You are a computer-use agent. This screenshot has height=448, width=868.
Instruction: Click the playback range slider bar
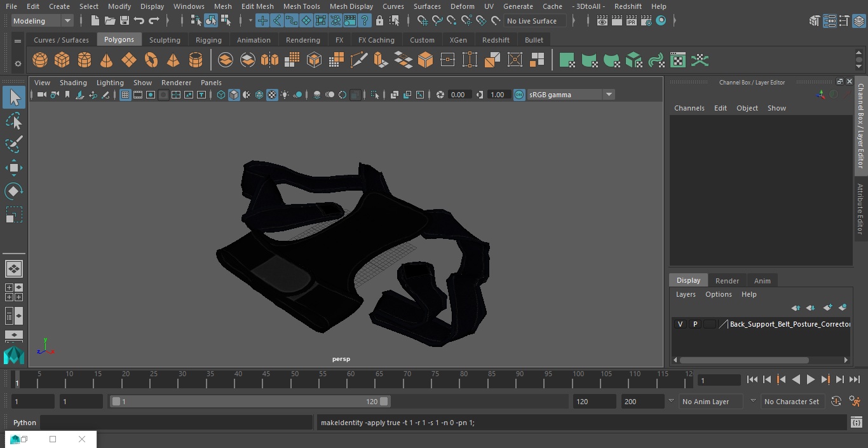(250, 402)
